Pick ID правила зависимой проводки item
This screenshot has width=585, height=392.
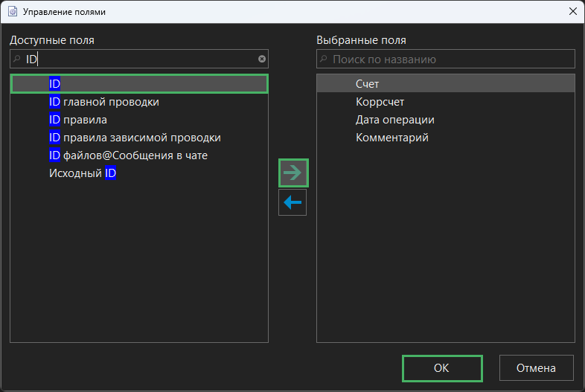[x=135, y=138]
